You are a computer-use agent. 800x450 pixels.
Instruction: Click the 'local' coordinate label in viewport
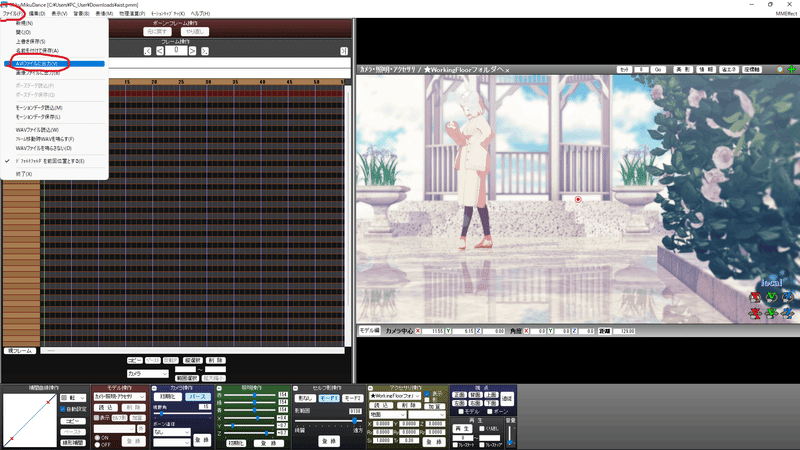click(771, 282)
